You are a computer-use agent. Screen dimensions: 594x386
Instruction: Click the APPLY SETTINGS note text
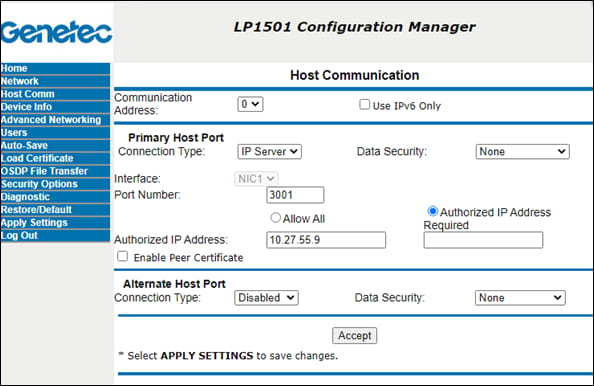coord(207,356)
